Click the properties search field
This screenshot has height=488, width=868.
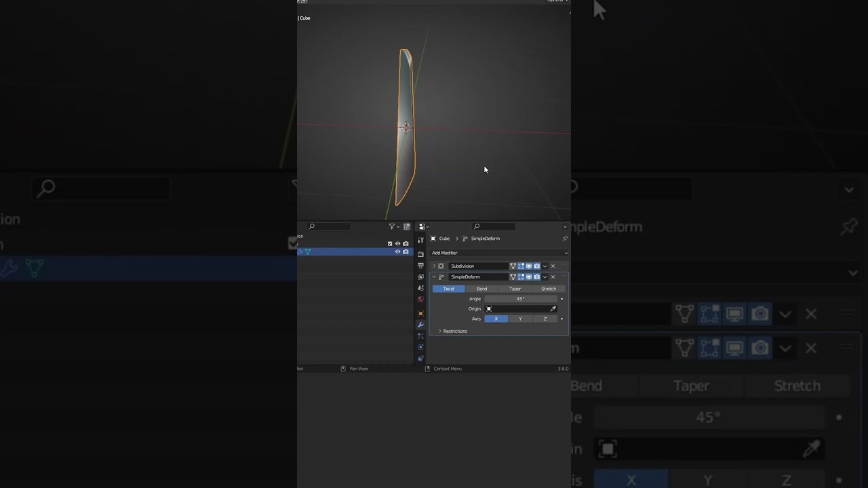click(x=494, y=226)
